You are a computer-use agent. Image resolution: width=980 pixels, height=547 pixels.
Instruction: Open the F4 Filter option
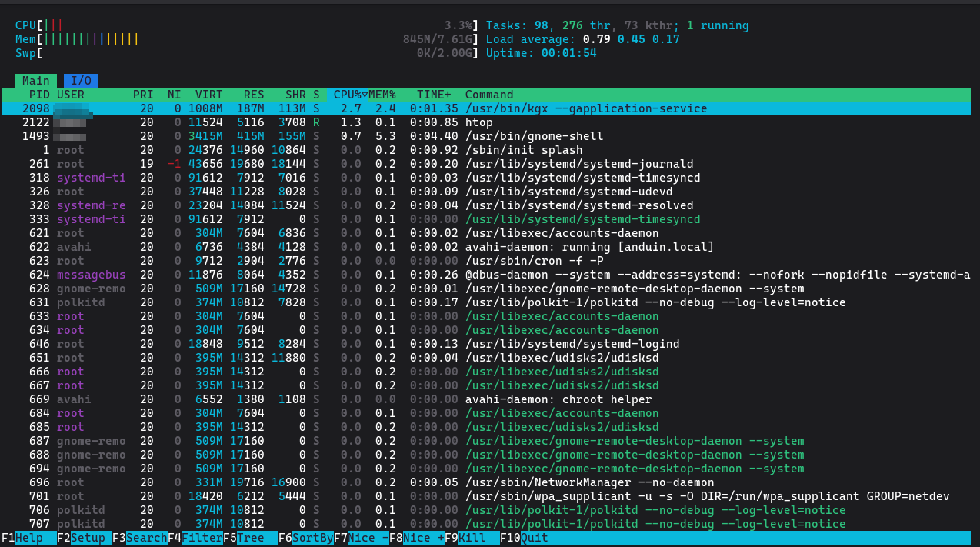pos(202,538)
